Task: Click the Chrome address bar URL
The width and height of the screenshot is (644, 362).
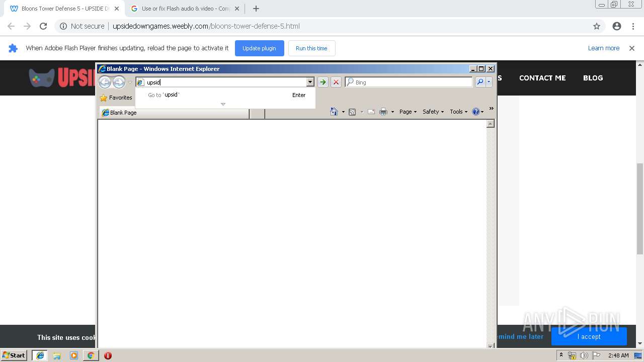Action: (x=206, y=26)
